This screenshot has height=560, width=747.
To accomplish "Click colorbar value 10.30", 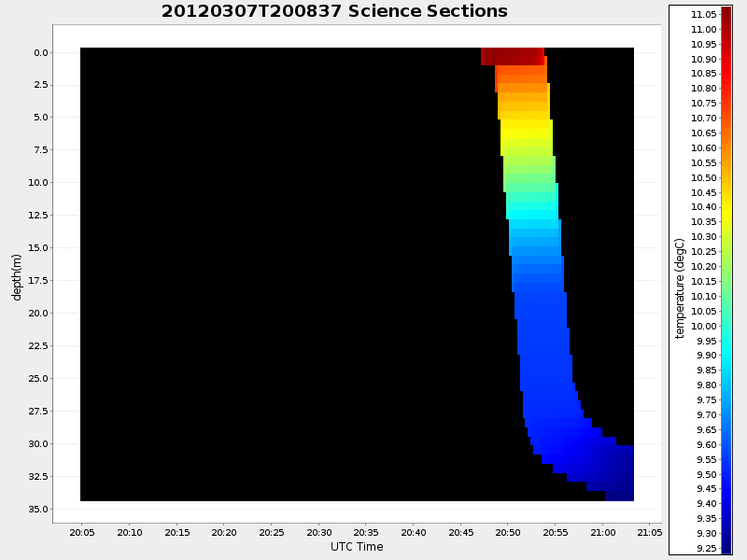I will click(704, 237).
